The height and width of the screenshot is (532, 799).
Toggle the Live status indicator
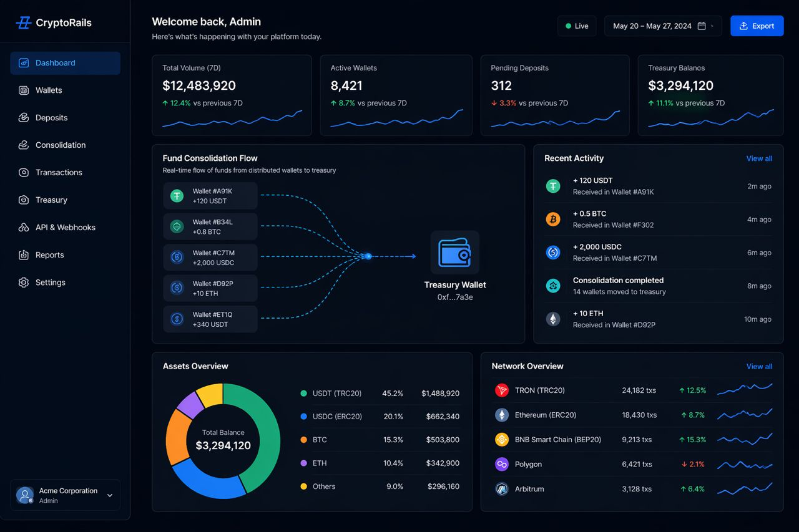577,26
